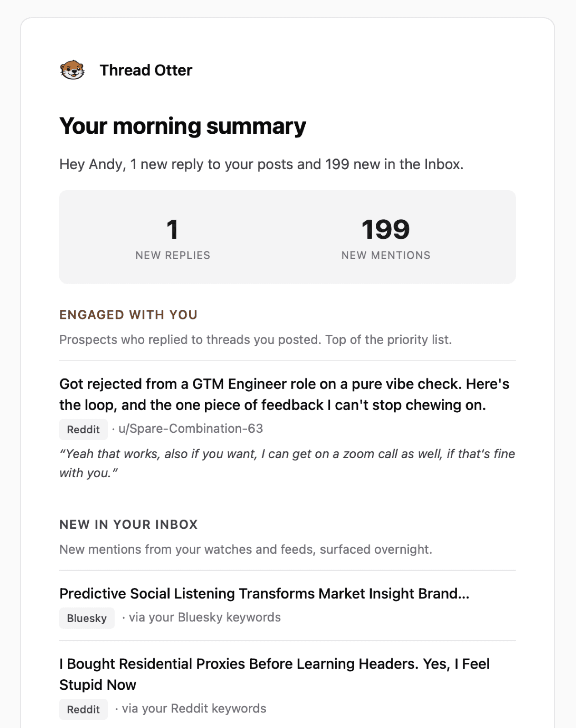Click the 'Hey Andy' greeting line
Viewport: 576px width, 728px height.
tap(262, 164)
